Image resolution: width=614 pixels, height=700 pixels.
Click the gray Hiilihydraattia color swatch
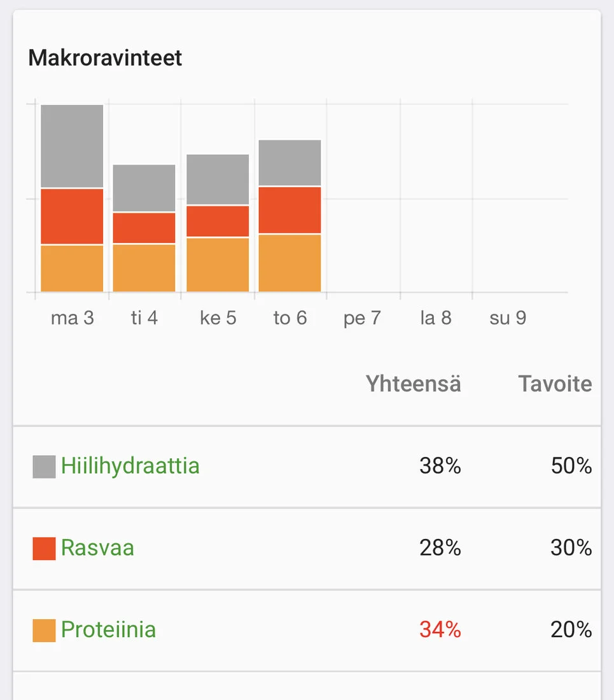coord(44,466)
